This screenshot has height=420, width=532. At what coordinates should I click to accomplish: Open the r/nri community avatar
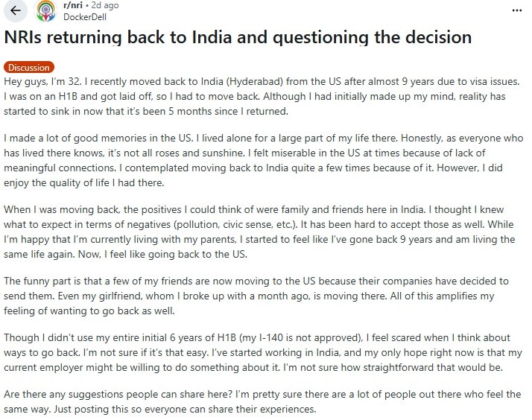pyautogui.click(x=48, y=12)
